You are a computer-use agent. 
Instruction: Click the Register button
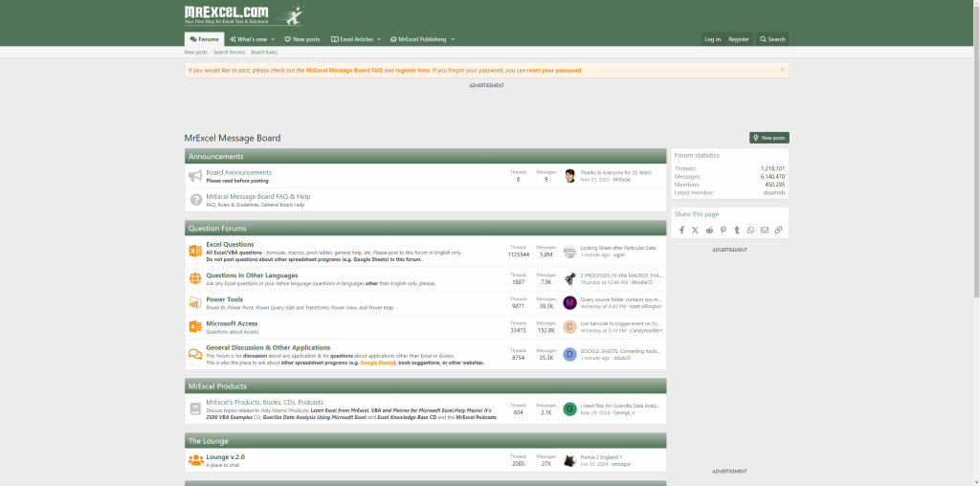pos(738,39)
